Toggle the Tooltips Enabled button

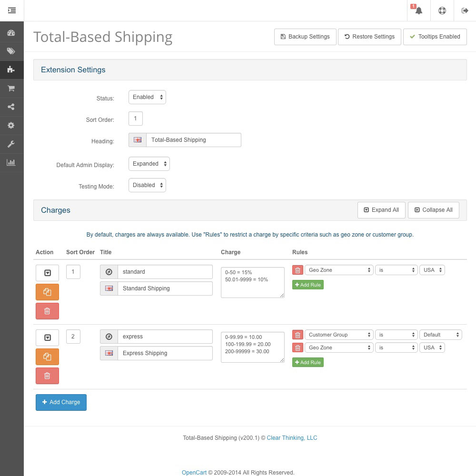(435, 37)
